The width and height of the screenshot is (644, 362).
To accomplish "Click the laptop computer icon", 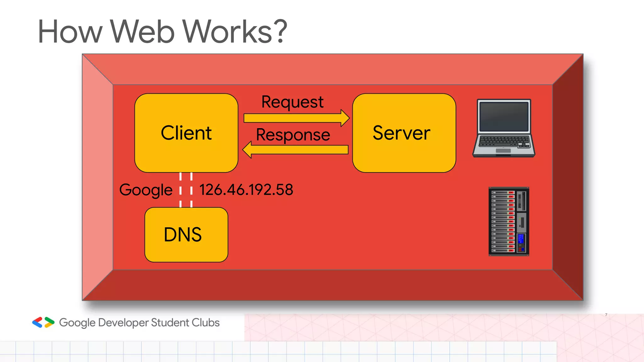I will [504, 128].
